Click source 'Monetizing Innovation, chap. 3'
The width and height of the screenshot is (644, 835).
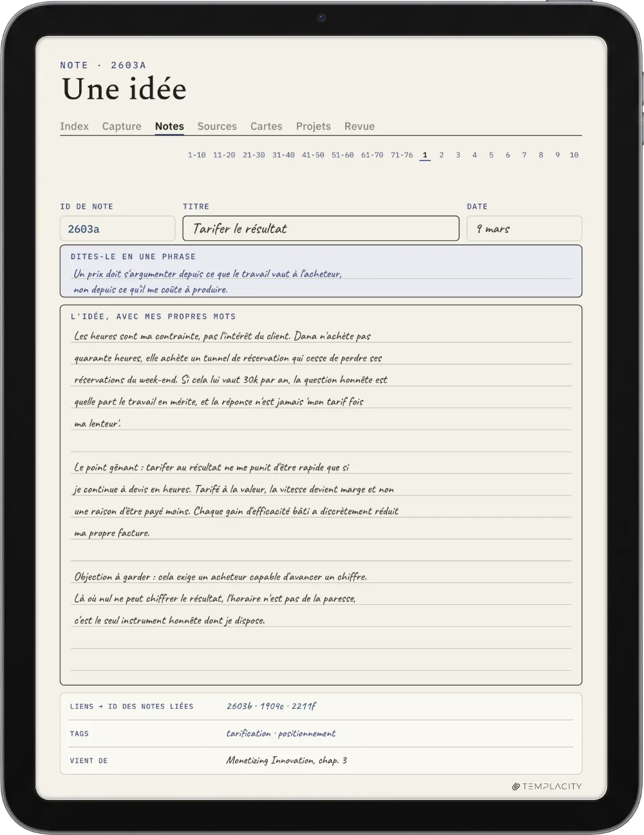click(287, 760)
